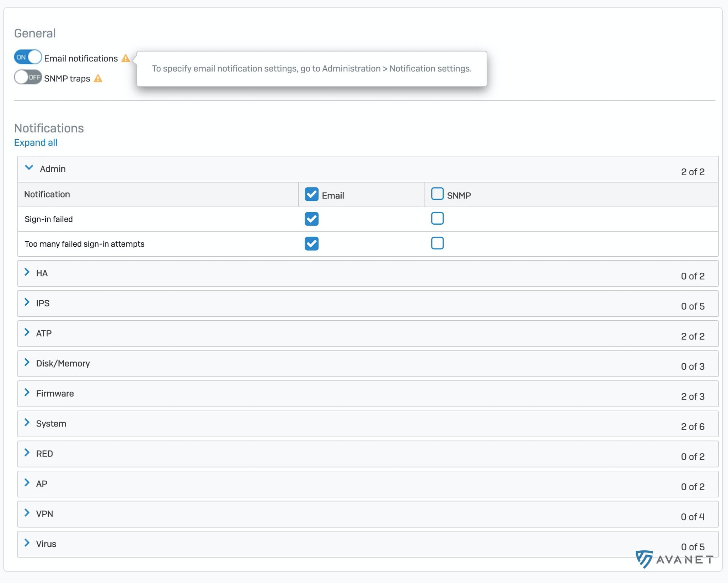Check SNMP for Sign-in failed

437,219
